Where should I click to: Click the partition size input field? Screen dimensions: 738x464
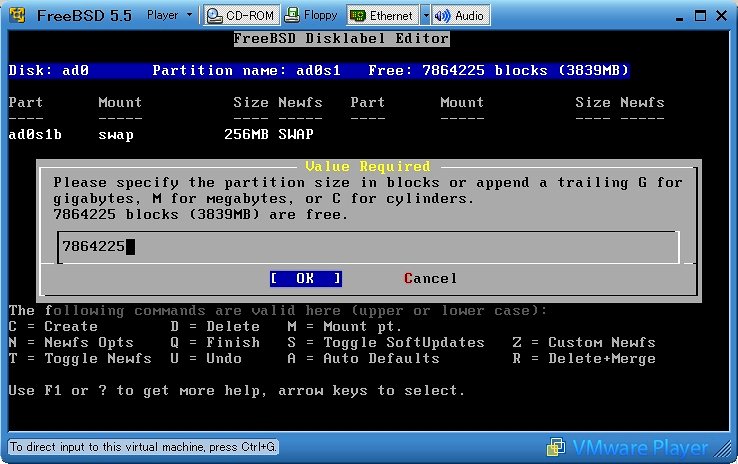pos(368,246)
